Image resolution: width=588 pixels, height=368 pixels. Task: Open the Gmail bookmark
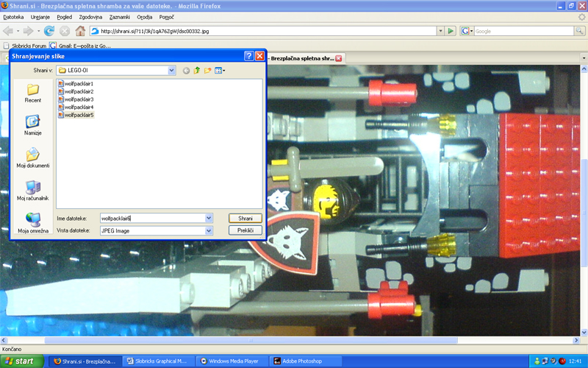[x=80, y=46]
